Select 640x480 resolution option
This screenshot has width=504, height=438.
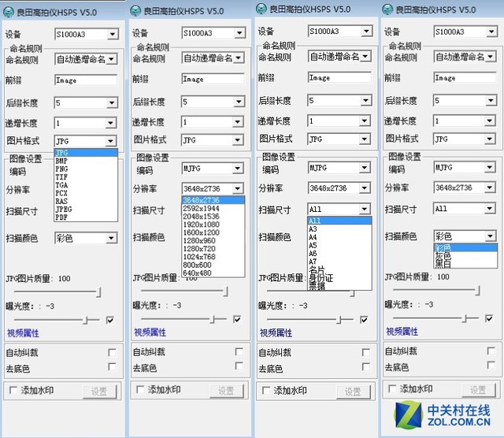coord(213,273)
